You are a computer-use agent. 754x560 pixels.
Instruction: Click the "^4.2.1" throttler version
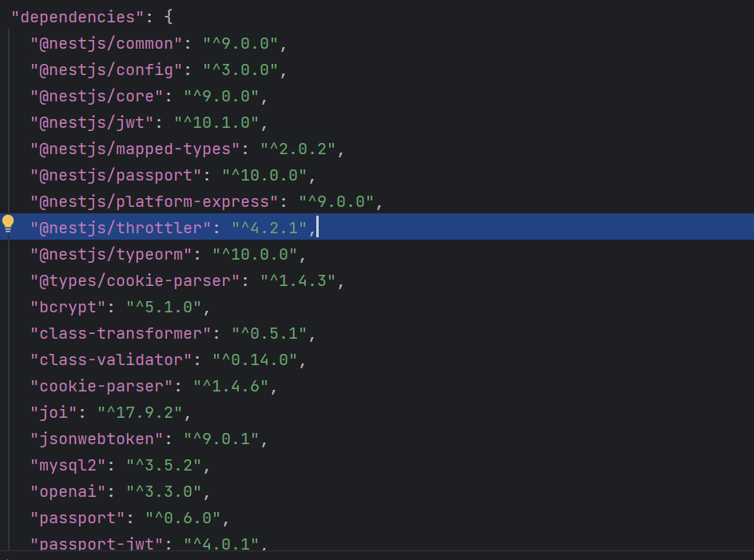tap(269, 228)
